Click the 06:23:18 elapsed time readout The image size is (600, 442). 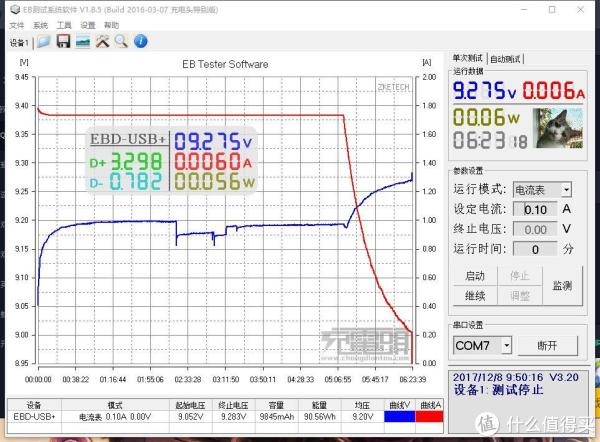click(x=491, y=140)
